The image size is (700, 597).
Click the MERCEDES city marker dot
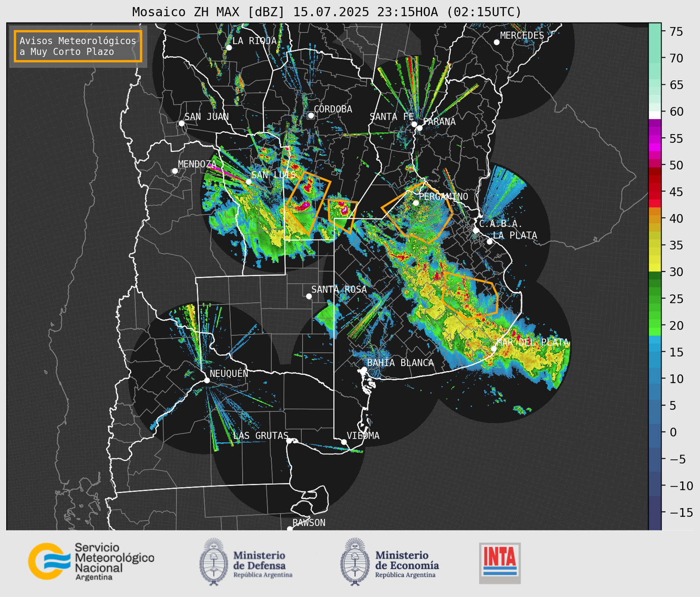[x=496, y=42]
